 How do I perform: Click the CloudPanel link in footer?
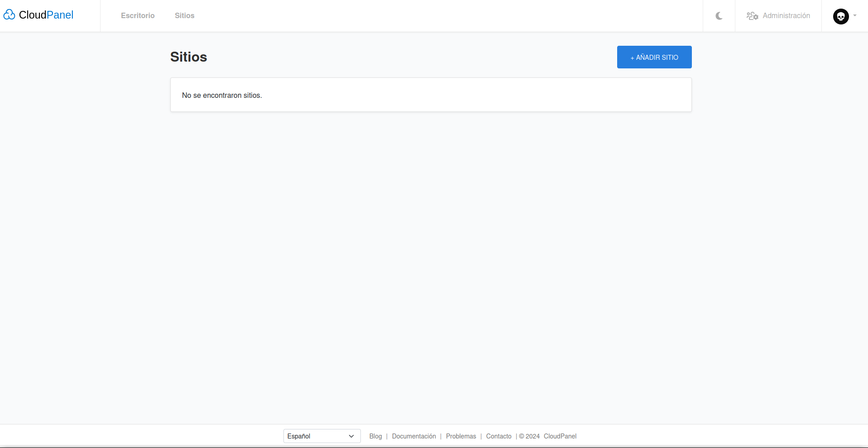pyautogui.click(x=560, y=436)
